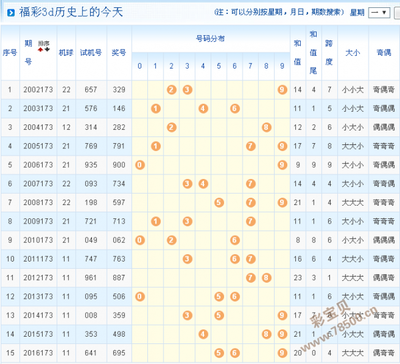Select issue number 2010173

coord(38,240)
